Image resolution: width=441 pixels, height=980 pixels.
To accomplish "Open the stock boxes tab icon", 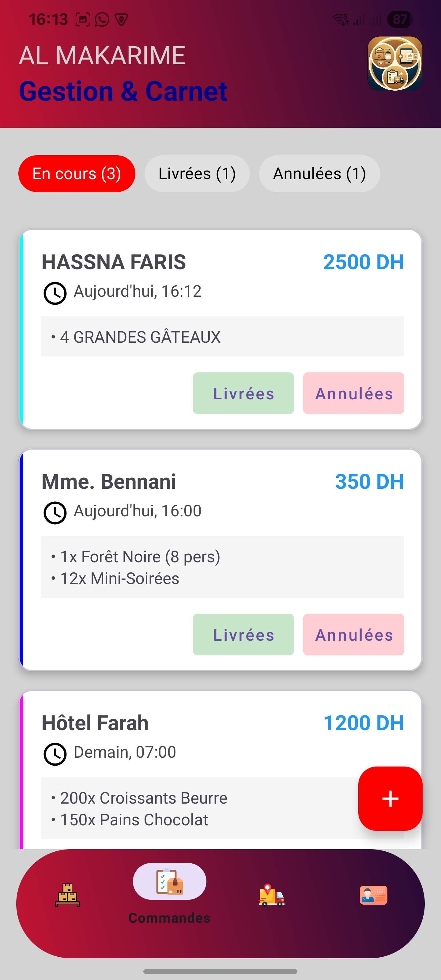I will coord(67,895).
